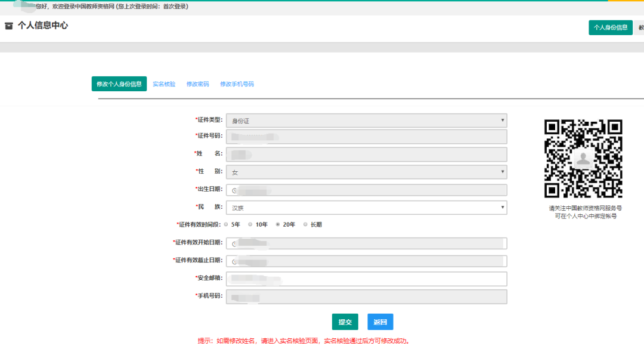Switch to the 实名核验 tab
Screen dimensions: 644x352
tap(163, 84)
